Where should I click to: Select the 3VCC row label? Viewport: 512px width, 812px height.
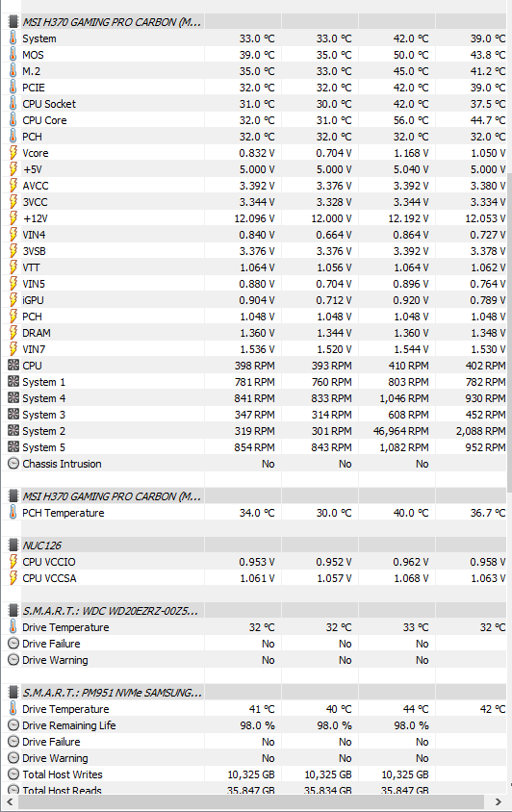[x=35, y=202]
